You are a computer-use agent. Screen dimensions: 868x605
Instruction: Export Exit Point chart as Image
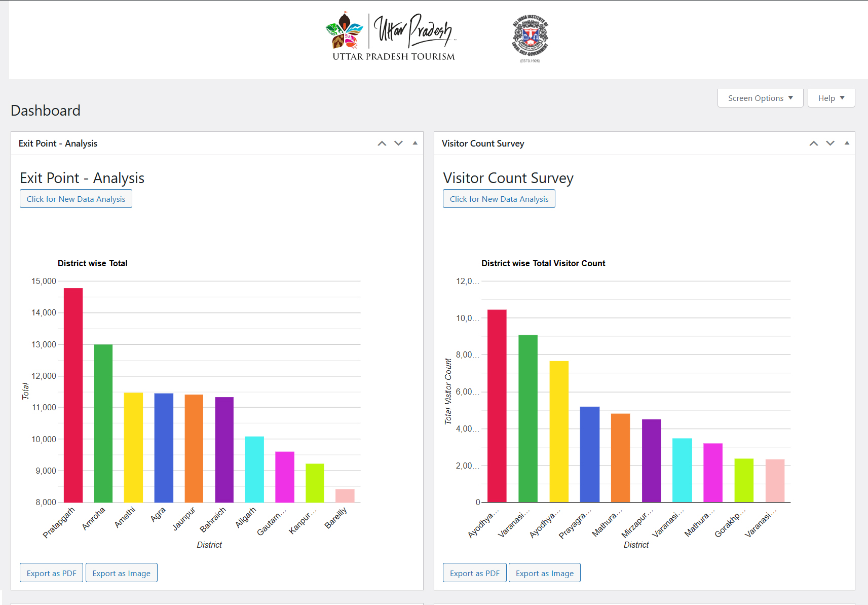click(122, 573)
